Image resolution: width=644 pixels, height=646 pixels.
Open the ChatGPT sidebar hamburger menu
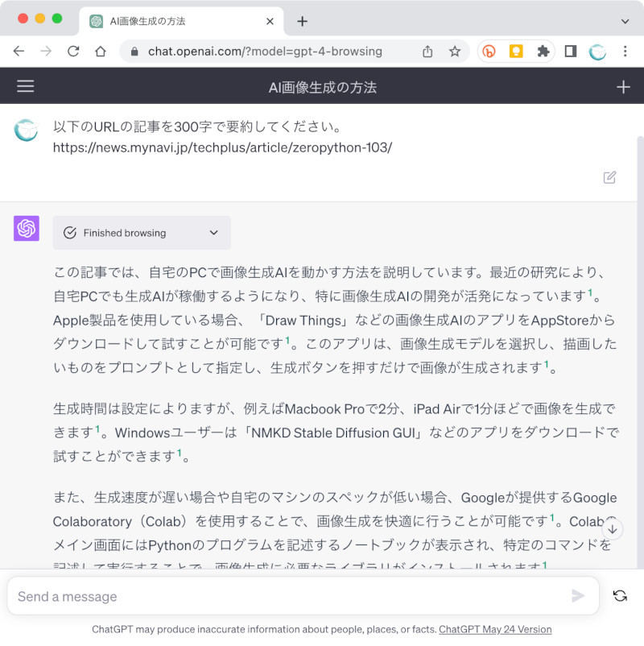tap(26, 86)
